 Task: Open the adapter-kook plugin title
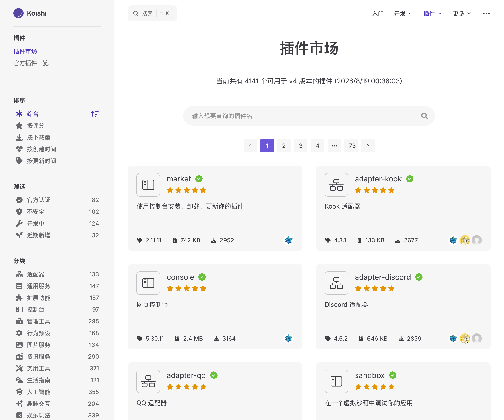[x=378, y=179]
